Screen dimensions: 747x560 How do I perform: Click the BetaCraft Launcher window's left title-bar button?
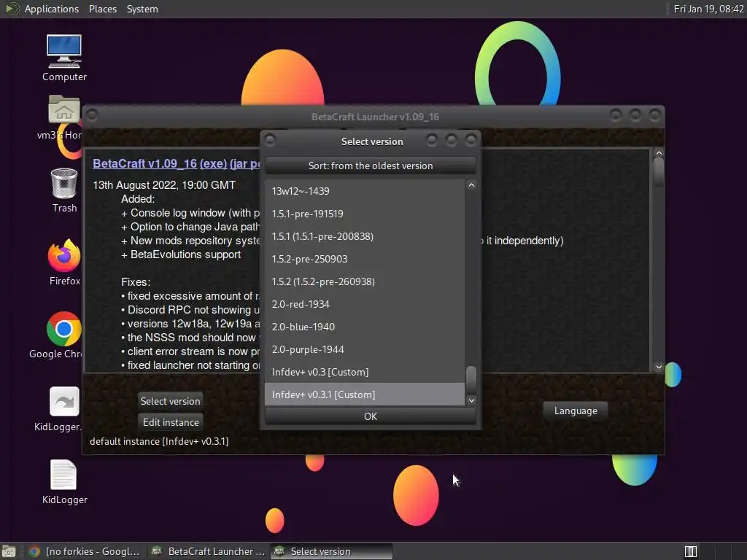click(x=93, y=115)
